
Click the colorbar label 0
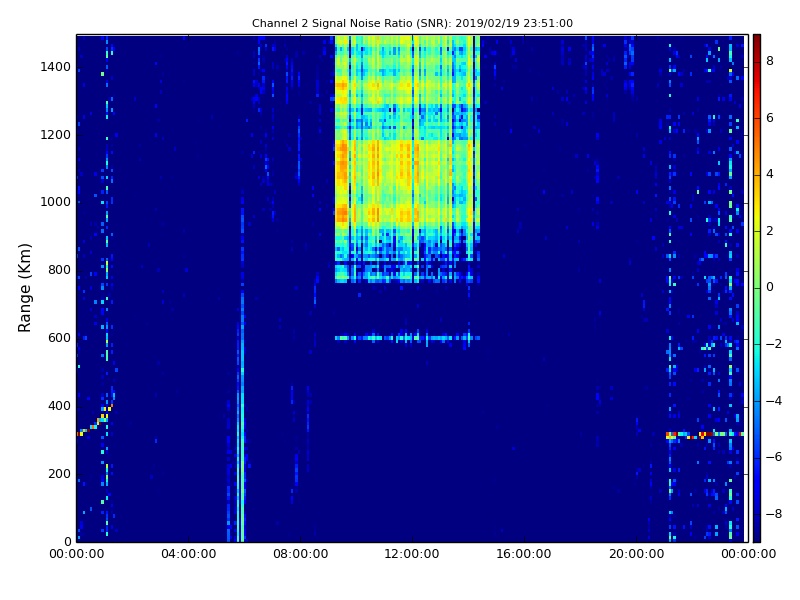770,287
